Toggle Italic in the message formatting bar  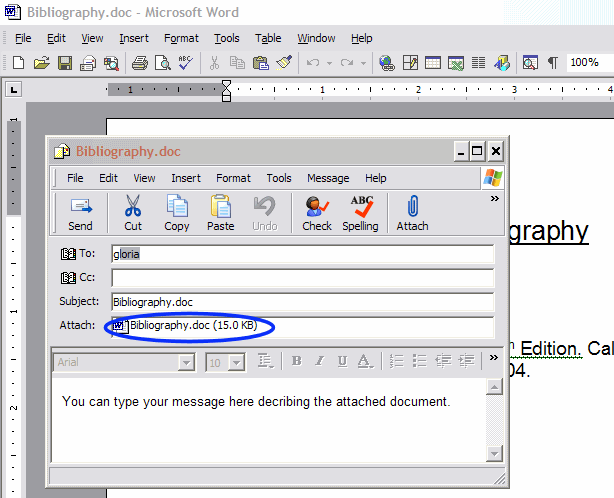[320, 361]
